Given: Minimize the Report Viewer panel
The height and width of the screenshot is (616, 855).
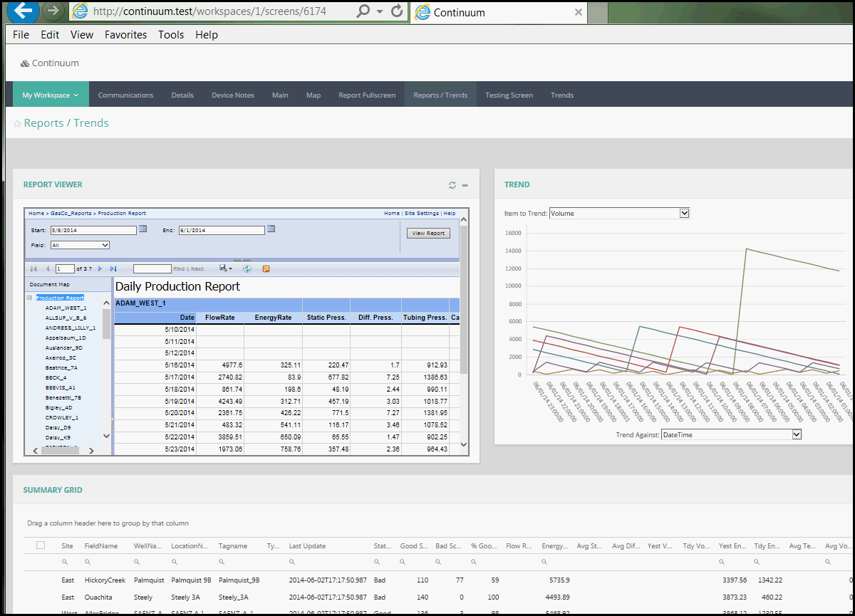Looking at the screenshot, I should (x=465, y=185).
